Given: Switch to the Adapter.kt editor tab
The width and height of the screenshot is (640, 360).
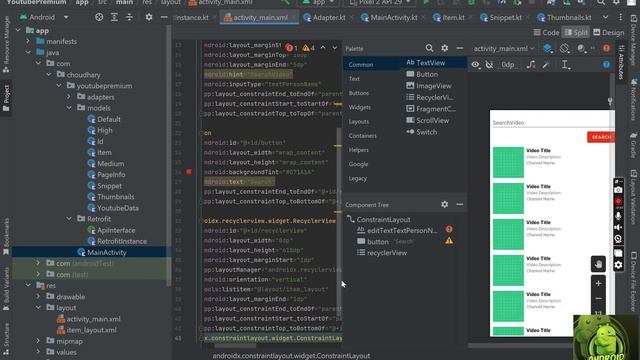Looking at the screenshot, I should coord(325,18).
